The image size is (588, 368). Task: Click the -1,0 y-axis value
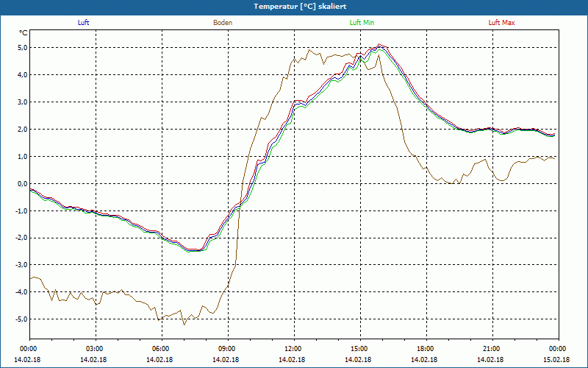(x=21, y=210)
